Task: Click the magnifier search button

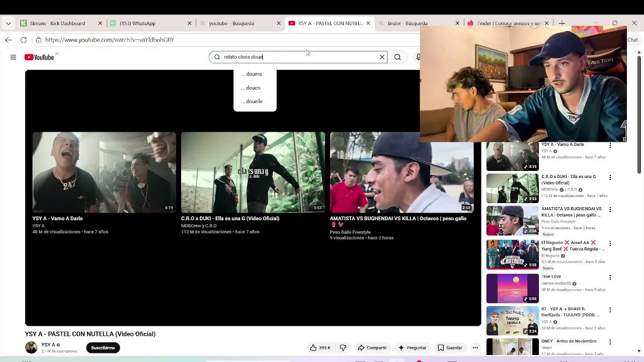Action: (397, 57)
